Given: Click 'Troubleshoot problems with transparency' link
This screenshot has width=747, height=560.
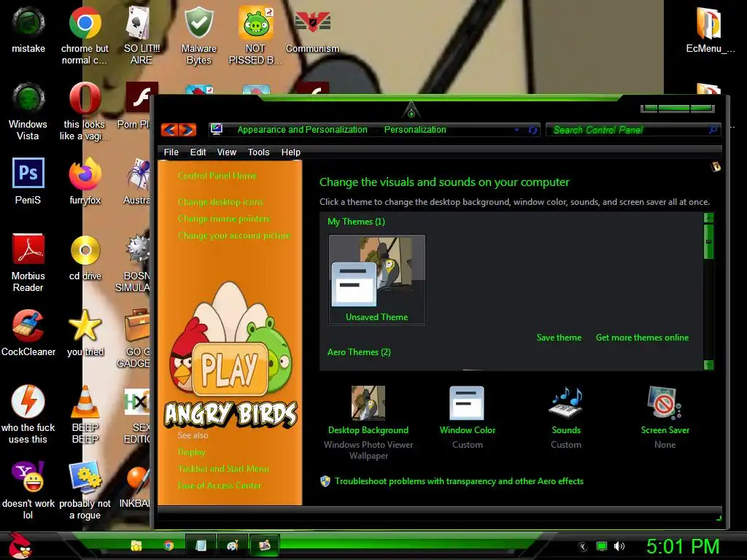Looking at the screenshot, I should click(459, 481).
